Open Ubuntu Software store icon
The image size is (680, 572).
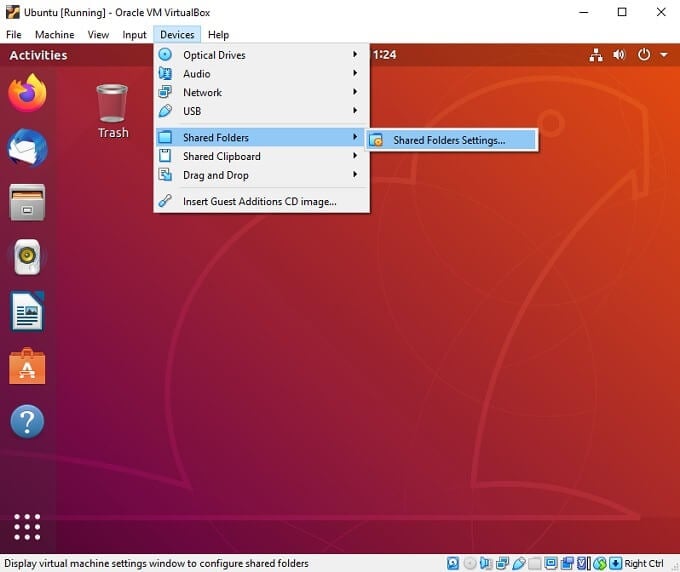[27, 366]
